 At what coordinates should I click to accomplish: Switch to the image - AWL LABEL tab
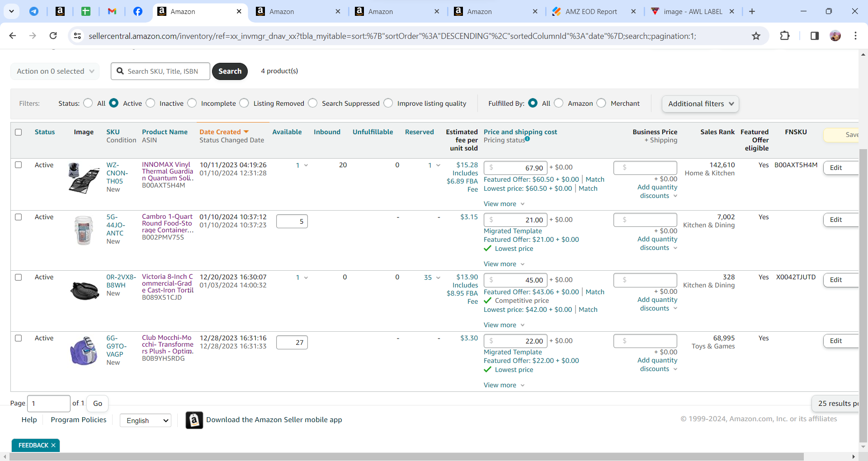pyautogui.click(x=693, y=11)
